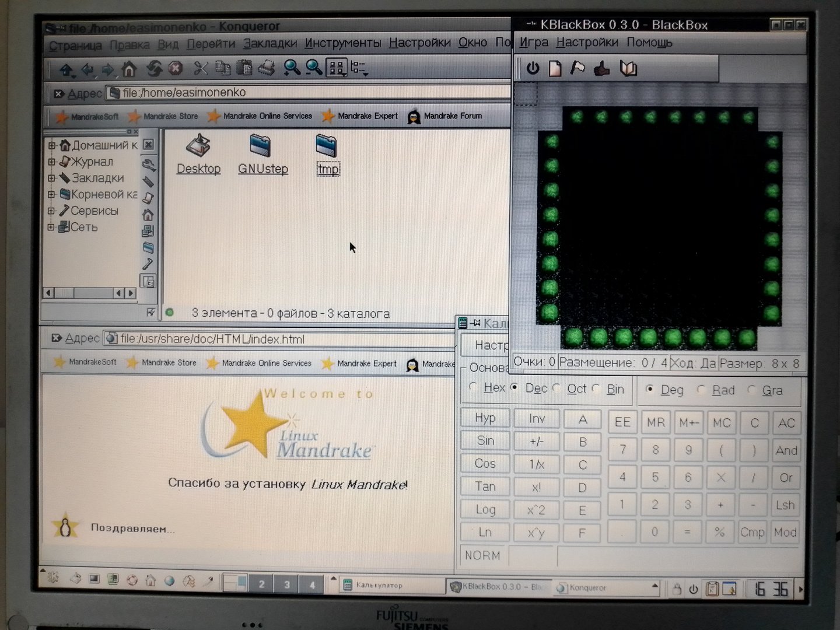
Task: Select the Hex base radio button
Action: 474,387
